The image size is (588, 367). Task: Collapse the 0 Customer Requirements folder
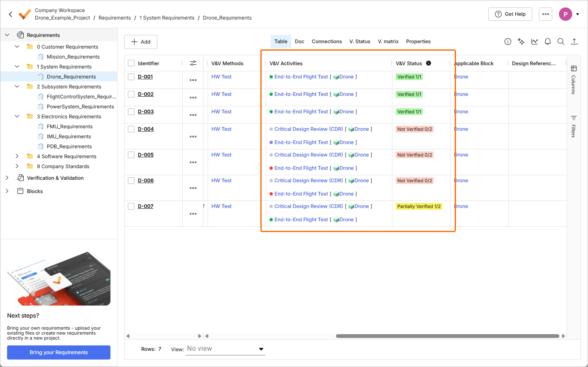pyautogui.click(x=17, y=46)
